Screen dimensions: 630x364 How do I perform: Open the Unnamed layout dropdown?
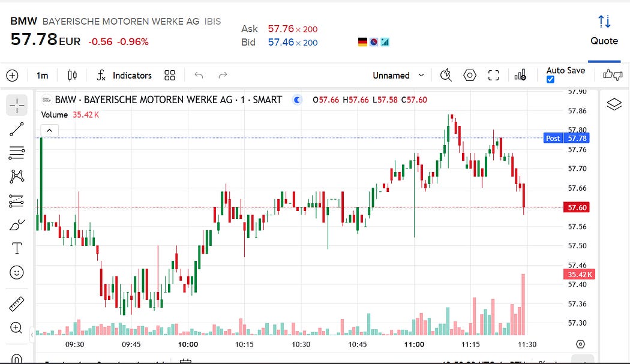point(398,75)
